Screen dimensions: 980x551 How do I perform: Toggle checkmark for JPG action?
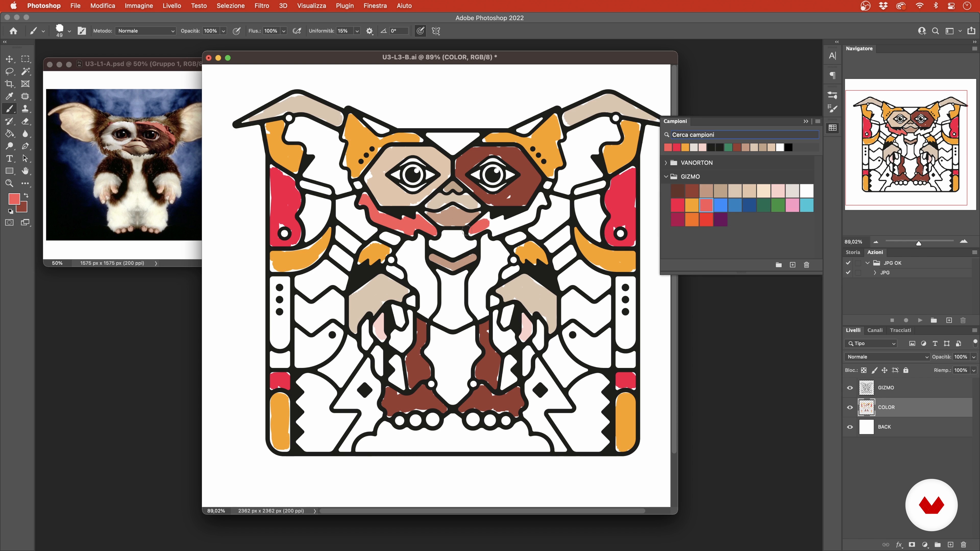[848, 272]
